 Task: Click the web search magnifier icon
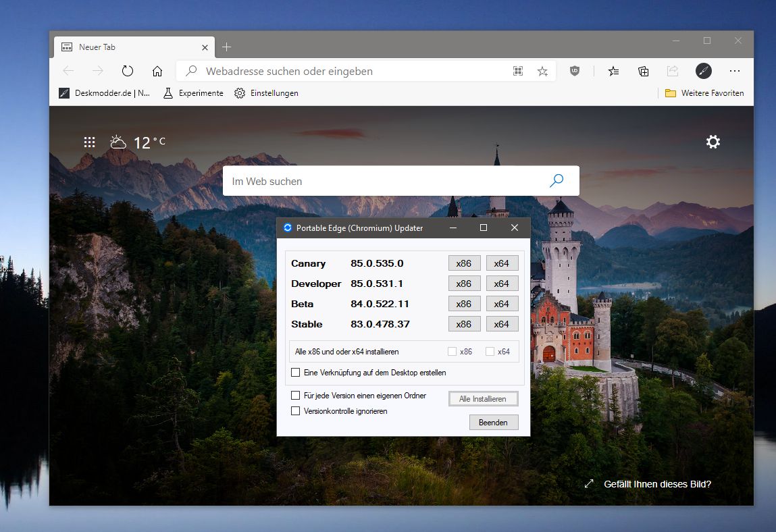coord(557,181)
